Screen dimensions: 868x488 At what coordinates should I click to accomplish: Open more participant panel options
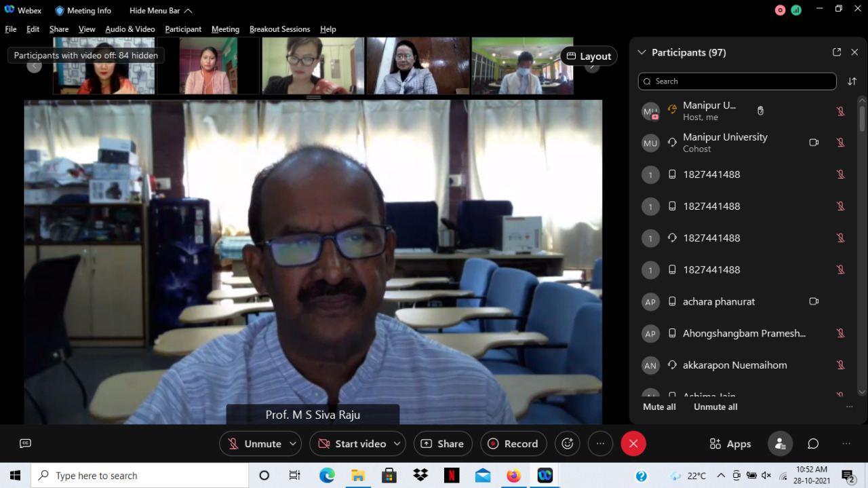coord(849,407)
